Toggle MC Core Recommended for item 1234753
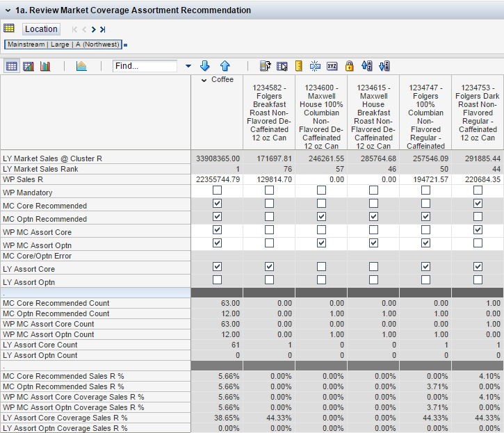Image resolution: width=504 pixels, height=433 pixels. point(478,204)
